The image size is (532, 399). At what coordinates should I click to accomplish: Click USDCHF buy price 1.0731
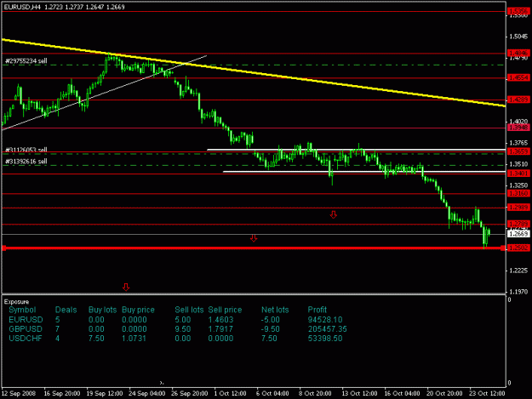tap(134, 339)
